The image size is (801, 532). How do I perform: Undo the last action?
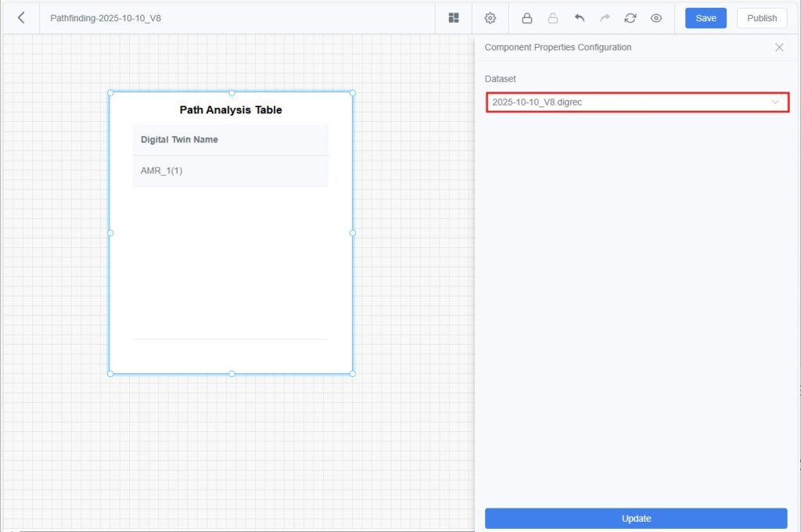[579, 18]
